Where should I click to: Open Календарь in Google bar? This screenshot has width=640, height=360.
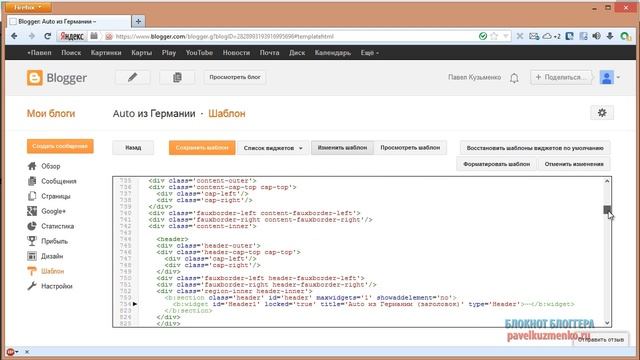333,53
